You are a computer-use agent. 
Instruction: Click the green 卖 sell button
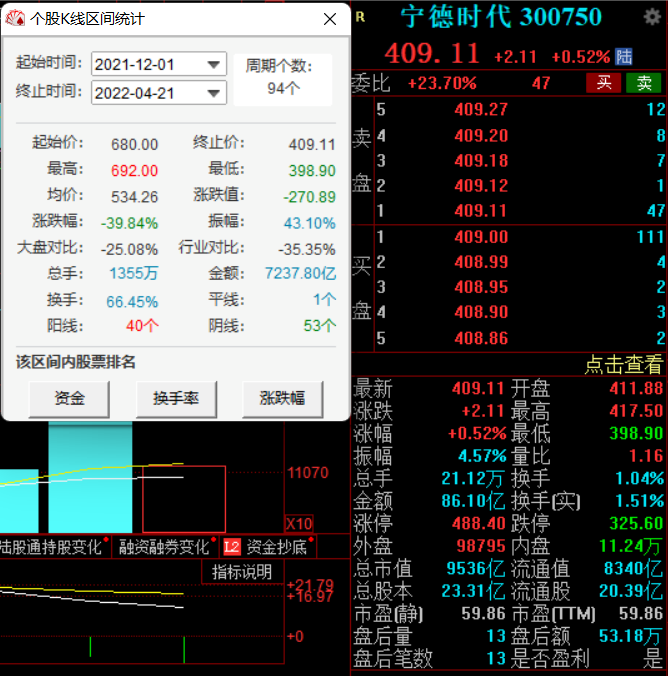click(x=643, y=82)
